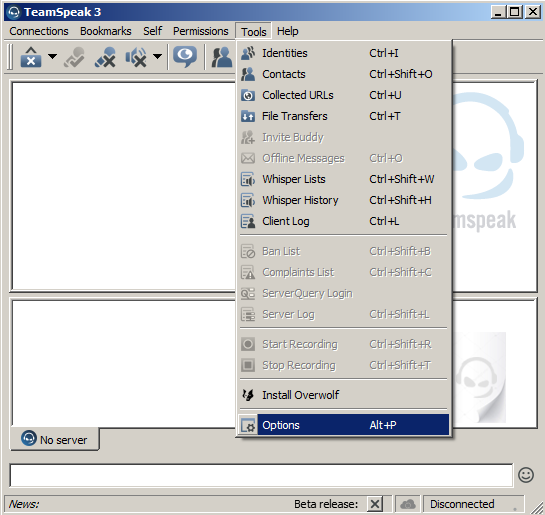The image size is (545, 515).
Task: Open the emoticon smiley picker
Action: (526, 475)
